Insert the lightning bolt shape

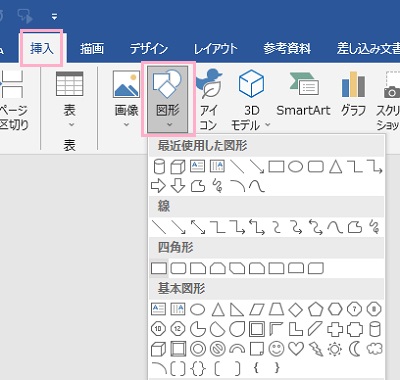[x=315, y=349]
